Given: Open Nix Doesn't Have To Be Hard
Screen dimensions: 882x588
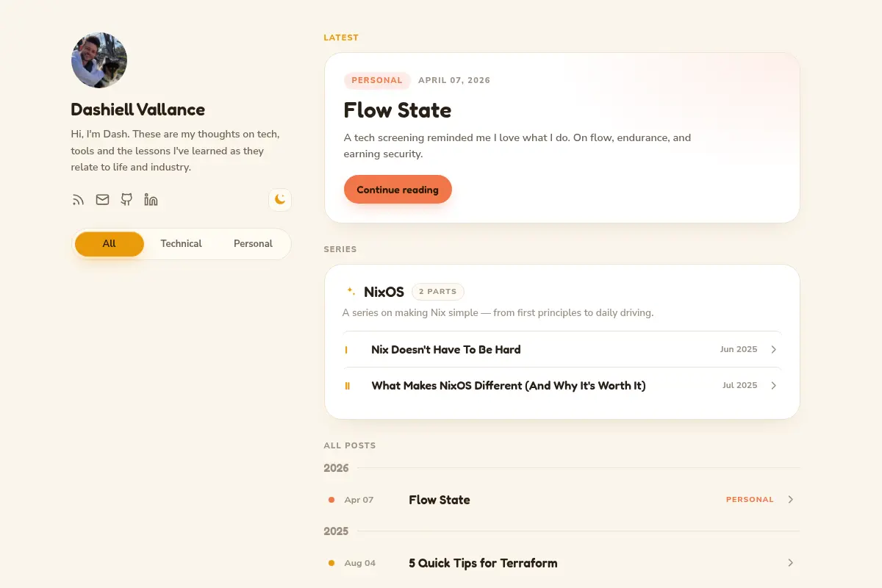Looking at the screenshot, I should (x=446, y=350).
